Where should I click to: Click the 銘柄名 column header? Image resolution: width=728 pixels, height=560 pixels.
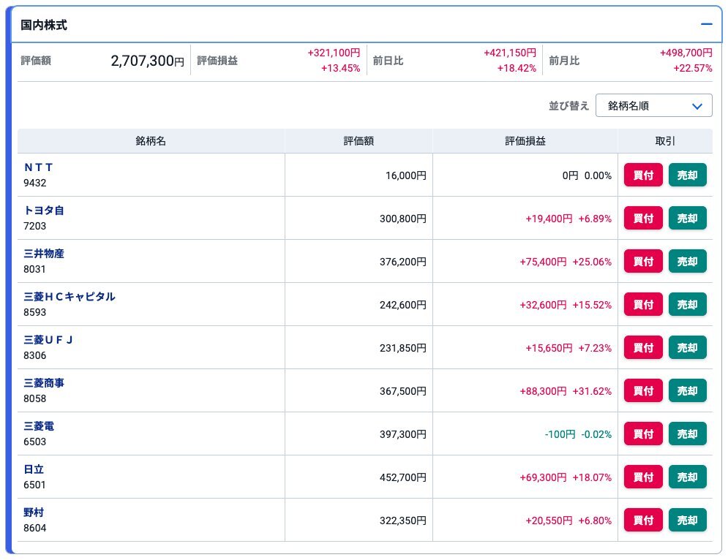click(x=151, y=141)
